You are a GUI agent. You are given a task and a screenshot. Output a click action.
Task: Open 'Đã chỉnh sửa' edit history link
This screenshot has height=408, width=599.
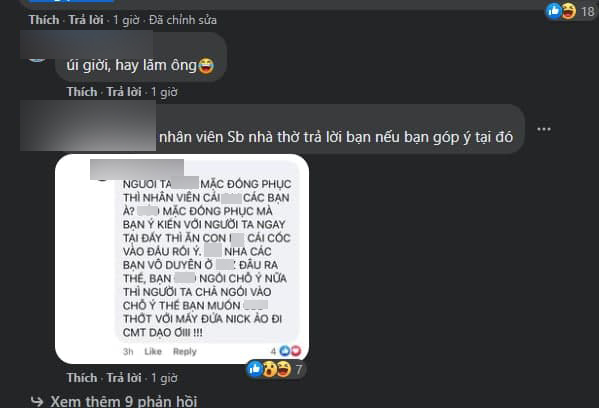183,19
